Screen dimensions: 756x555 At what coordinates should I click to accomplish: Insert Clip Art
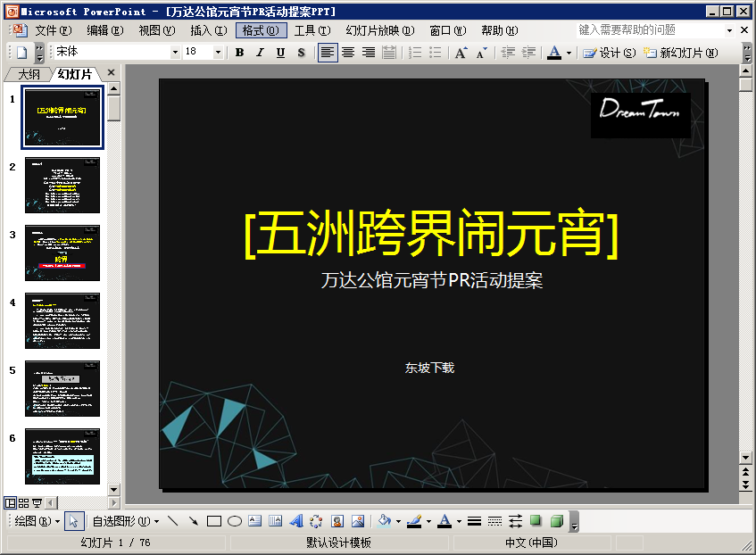pyautogui.click(x=337, y=521)
